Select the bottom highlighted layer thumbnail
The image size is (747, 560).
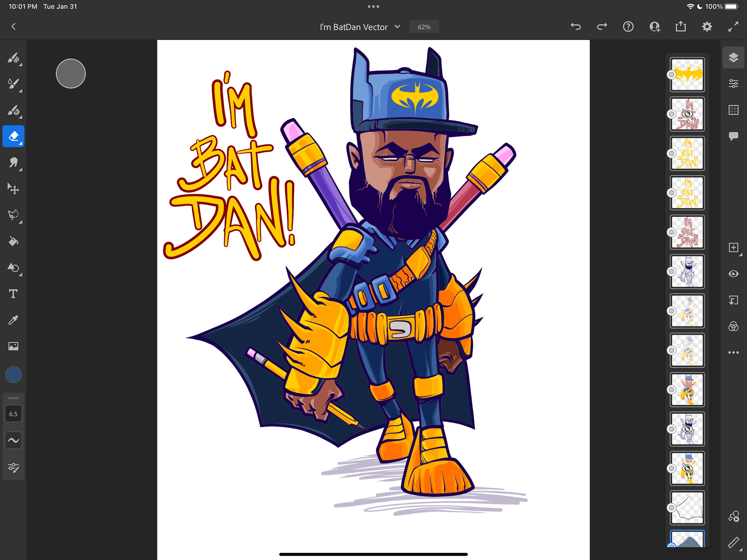(687, 539)
